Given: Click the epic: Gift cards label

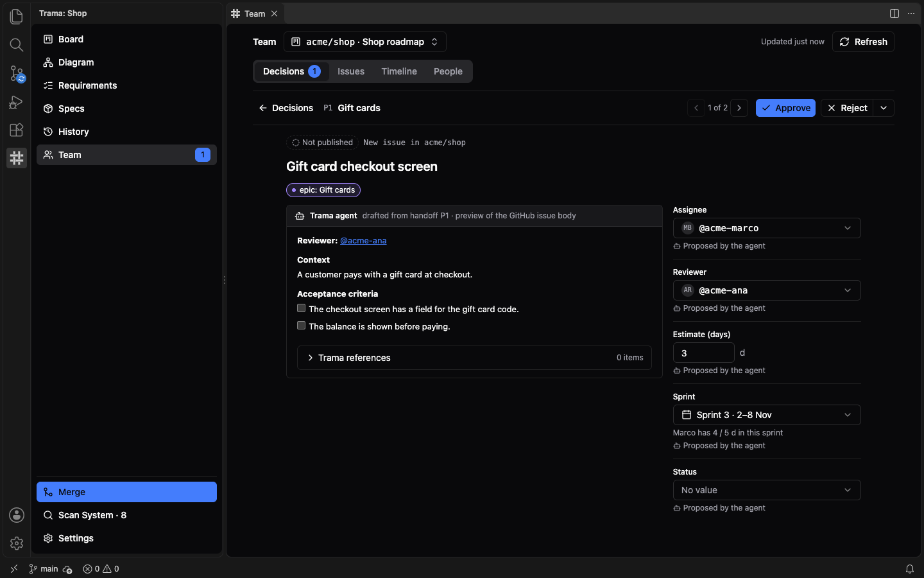Looking at the screenshot, I should (323, 190).
